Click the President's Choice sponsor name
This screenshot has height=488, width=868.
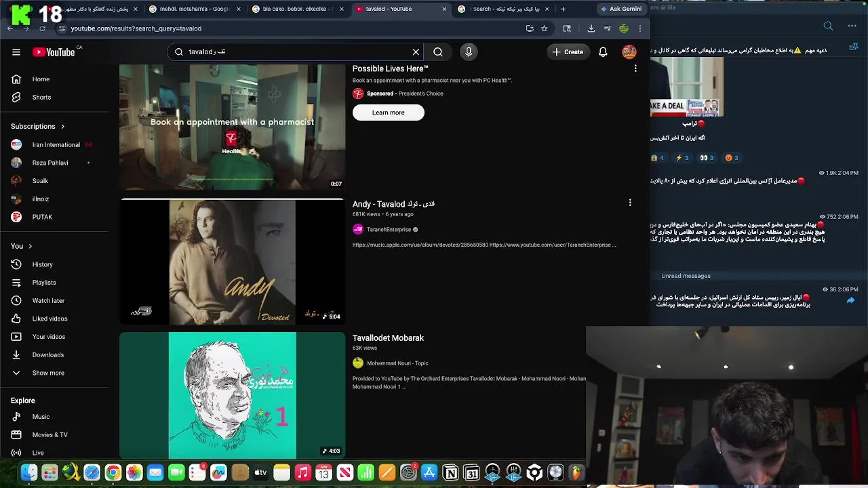pyautogui.click(x=420, y=94)
